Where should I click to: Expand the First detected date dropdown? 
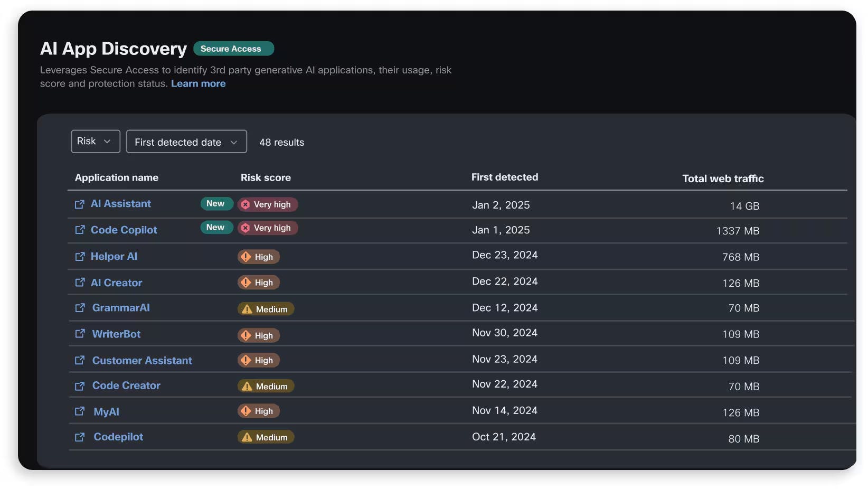[186, 142]
